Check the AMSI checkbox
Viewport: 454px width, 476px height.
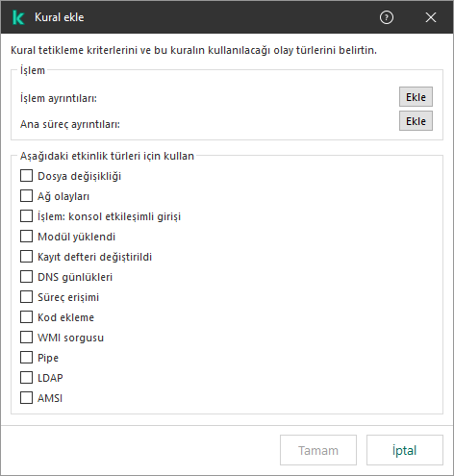[x=26, y=398]
